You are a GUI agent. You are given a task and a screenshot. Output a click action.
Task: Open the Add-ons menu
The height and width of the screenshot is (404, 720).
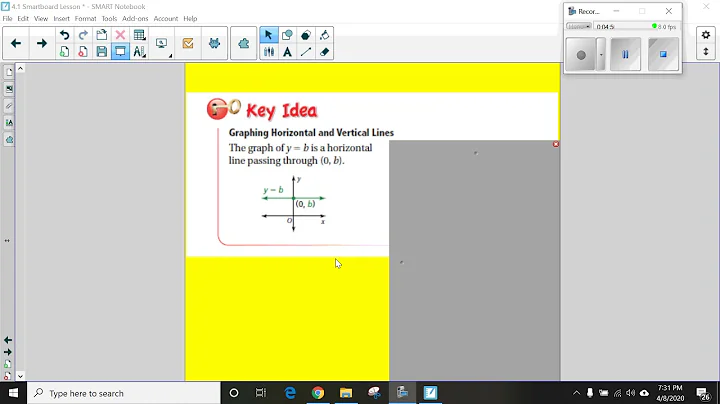click(135, 18)
